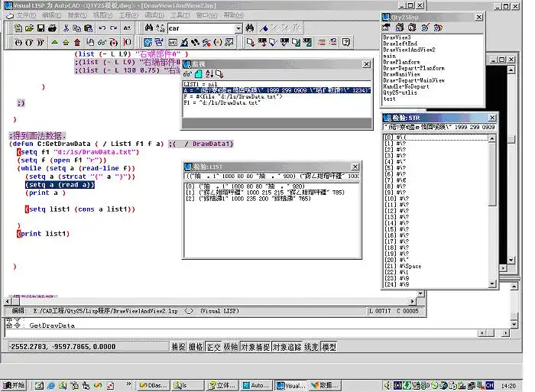Click into the 'car' search text field
Viewport: 535px width, 392px height.
tap(201, 28)
